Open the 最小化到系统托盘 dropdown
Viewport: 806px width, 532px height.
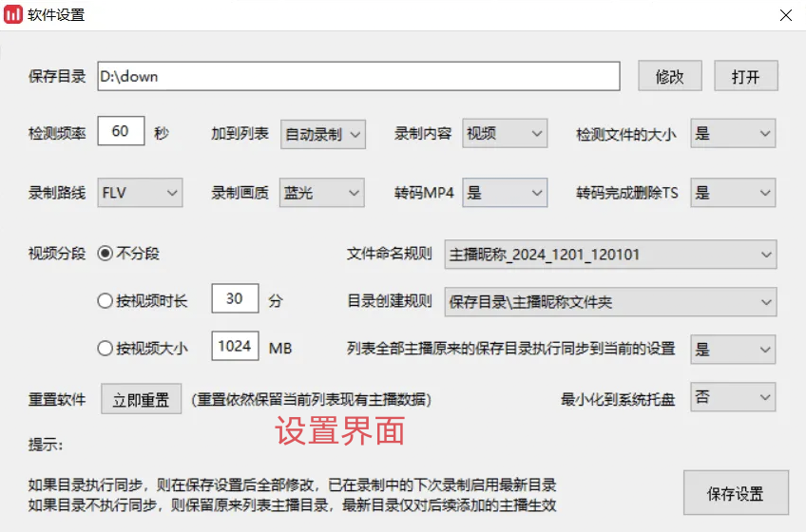tap(733, 397)
